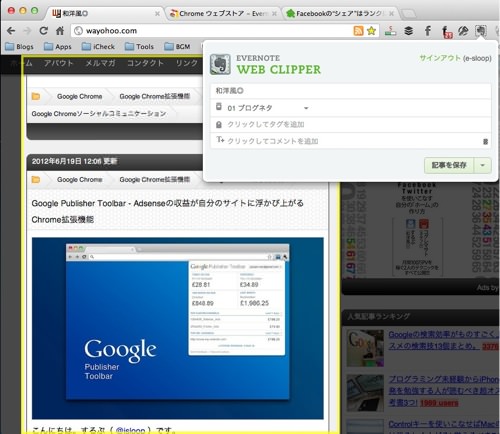Click the extension icon with red badge
The width and height of the screenshot is (500, 434).
click(446, 32)
